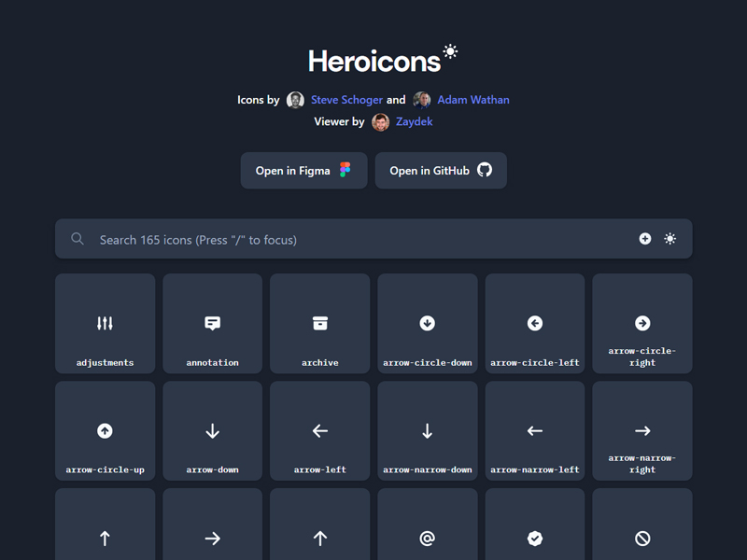Open Steve Schoger's profile link

346,100
